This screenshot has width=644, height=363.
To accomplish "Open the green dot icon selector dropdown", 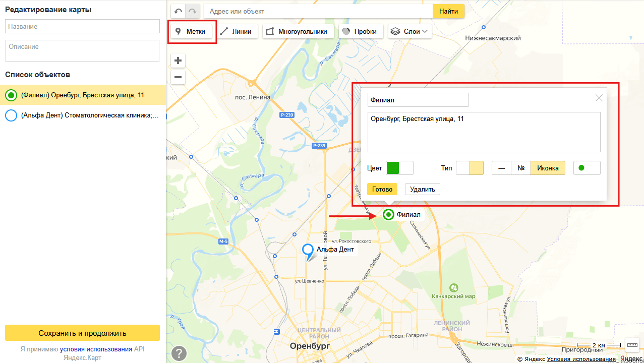I will pos(587,168).
